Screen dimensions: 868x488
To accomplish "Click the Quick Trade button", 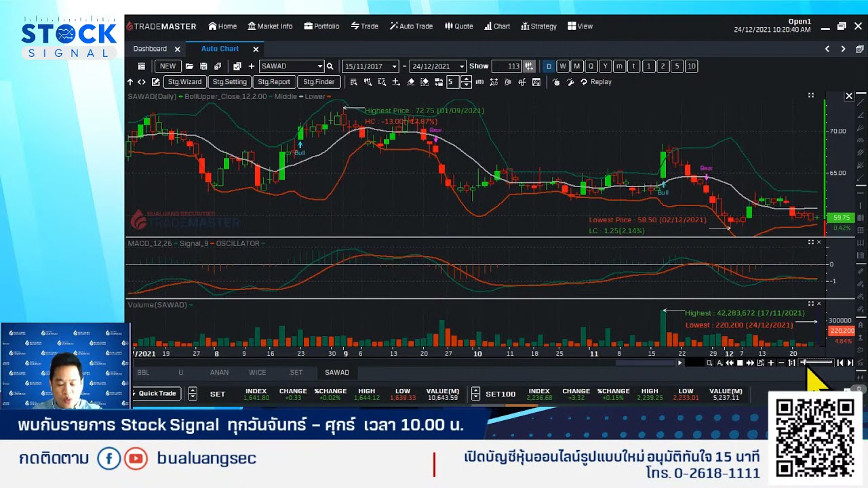I will (x=157, y=394).
